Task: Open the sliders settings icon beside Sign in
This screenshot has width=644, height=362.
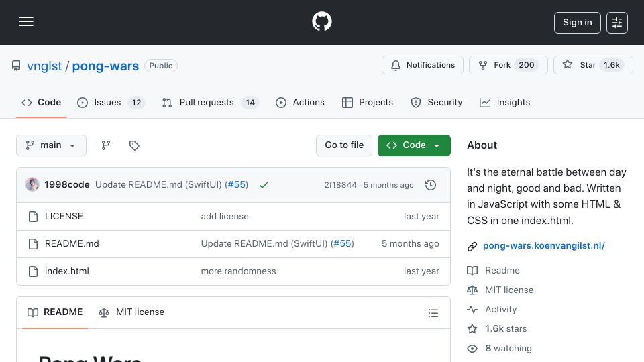Action: [x=617, y=23]
